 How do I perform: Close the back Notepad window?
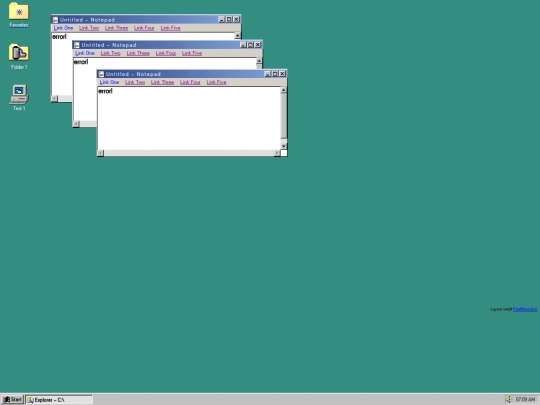click(x=237, y=19)
